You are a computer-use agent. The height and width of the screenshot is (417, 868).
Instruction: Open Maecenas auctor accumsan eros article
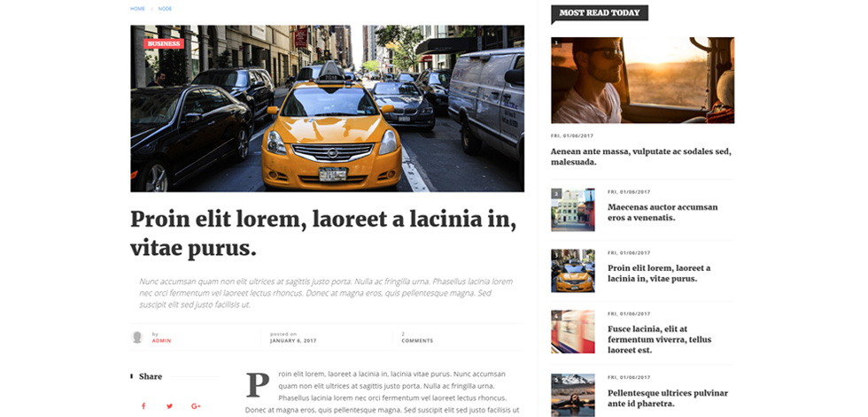(x=663, y=212)
